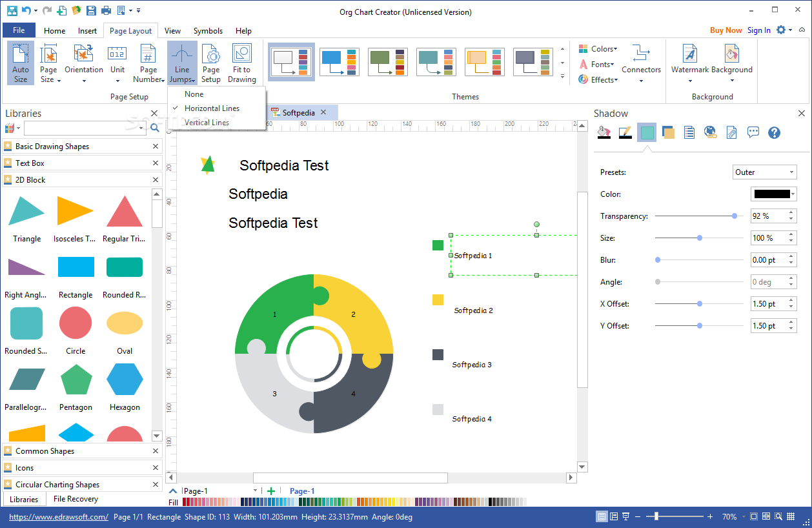The width and height of the screenshot is (812, 528).
Task: Toggle the zoom selection icon in status bar
Action: 779,516
